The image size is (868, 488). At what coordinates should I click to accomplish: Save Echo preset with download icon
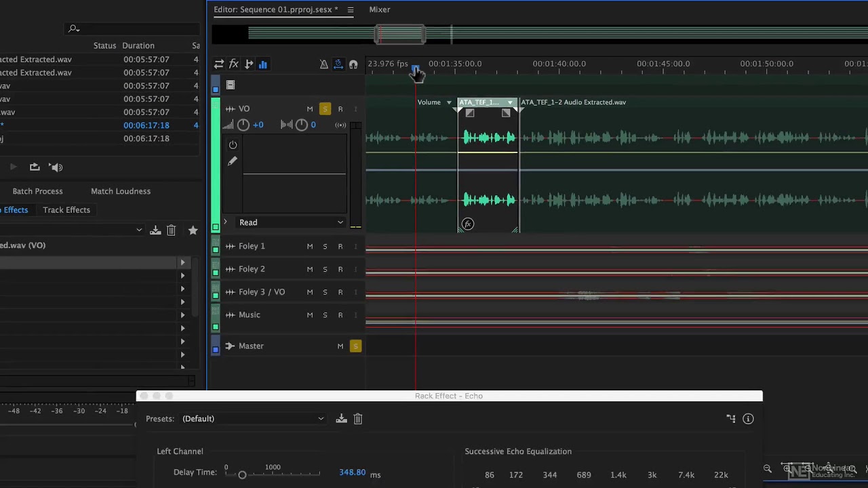[x=341, y=419]
